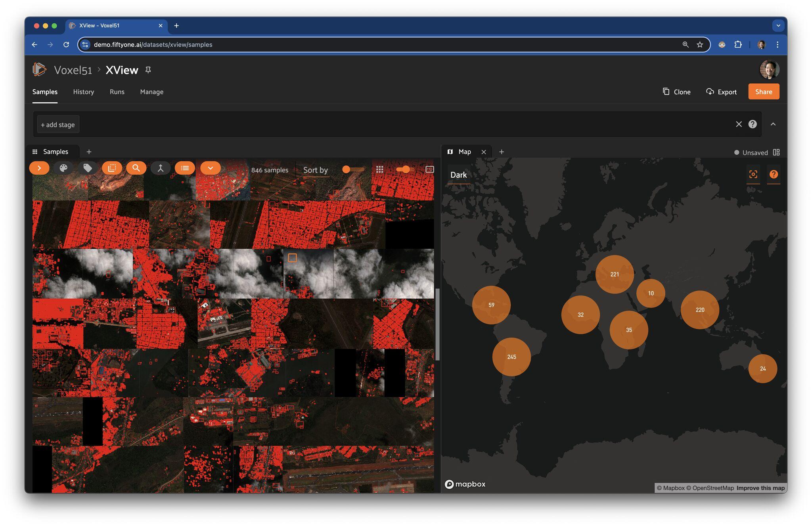
Task: Clear the view bar stages
Action: 739,124
